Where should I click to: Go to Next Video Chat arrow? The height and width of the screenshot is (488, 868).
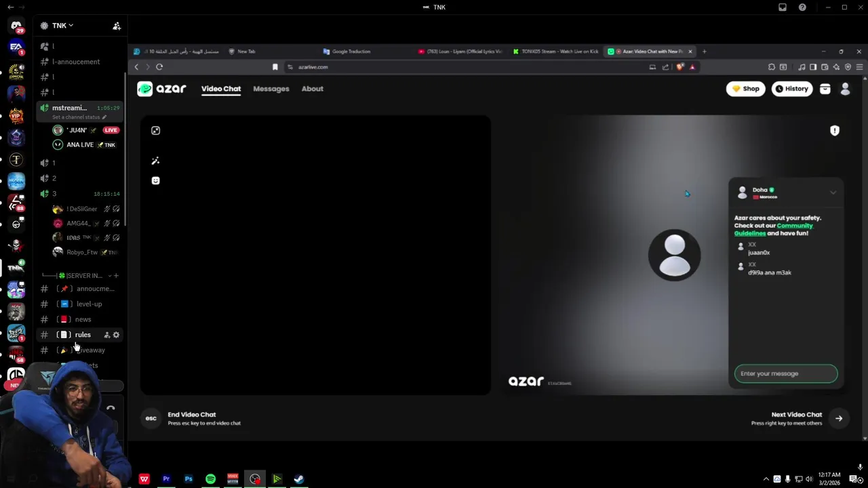[x=839, y=419]
